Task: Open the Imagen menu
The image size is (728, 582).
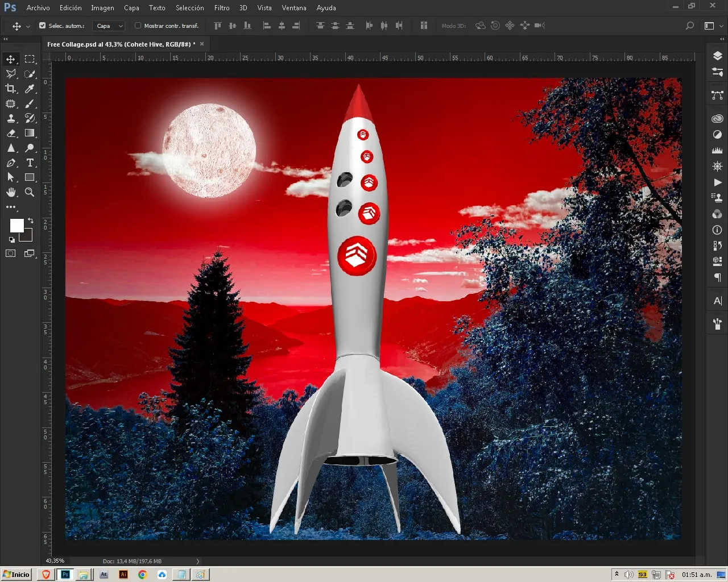Action: pyautogui.click(x=102, y=8)
